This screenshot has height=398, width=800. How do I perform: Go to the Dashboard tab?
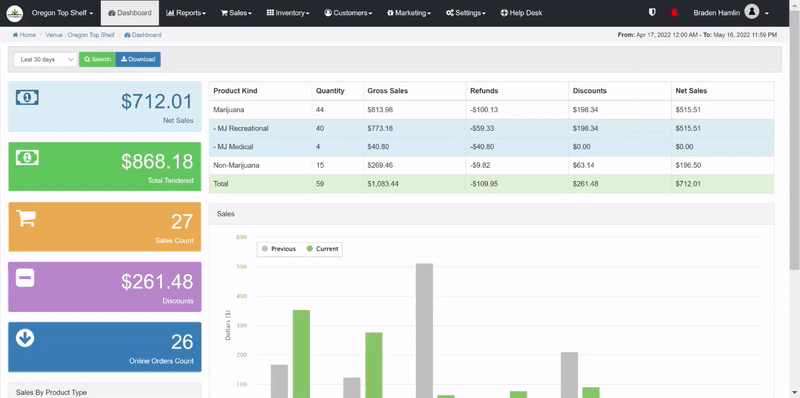point(130,13)
